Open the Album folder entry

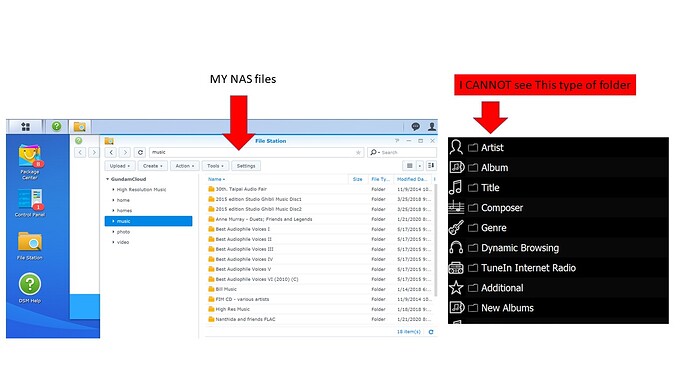tap(494, 168)
